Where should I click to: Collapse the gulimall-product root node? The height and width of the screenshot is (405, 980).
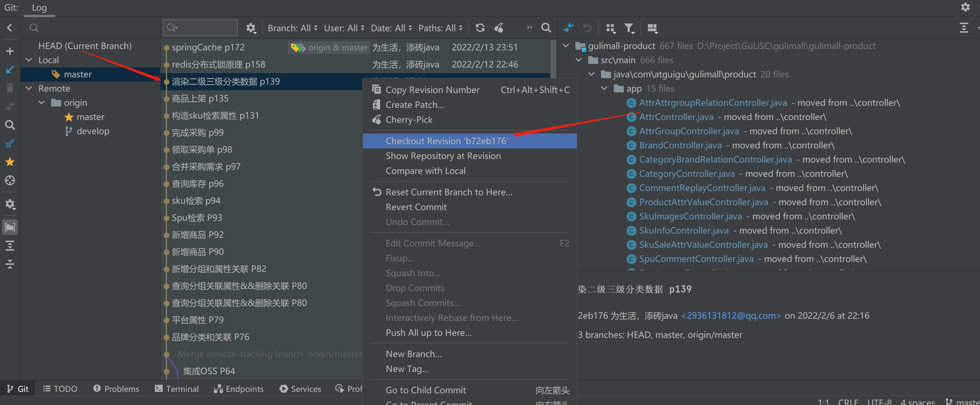(566, 46)
